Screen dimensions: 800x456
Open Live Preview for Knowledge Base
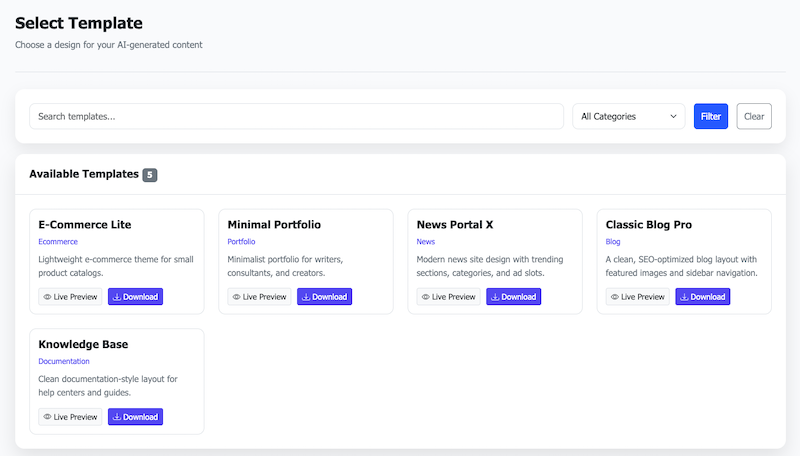click(x=70, y=417)
